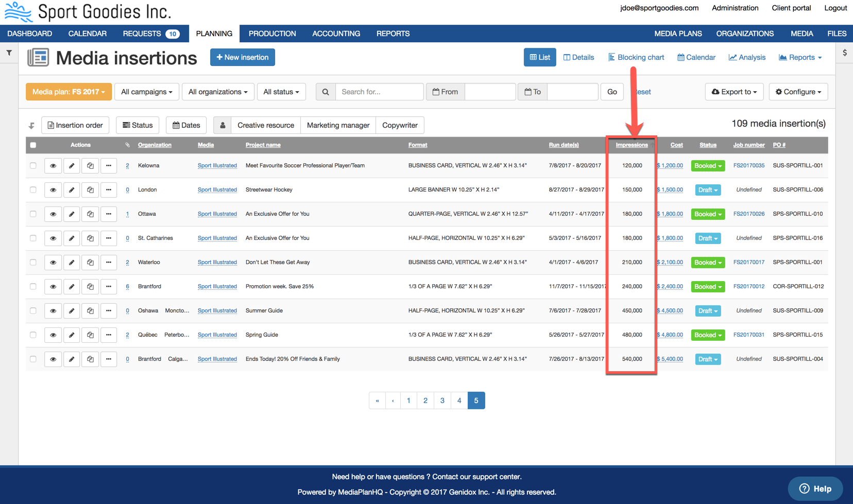This screenshot has height=504, width=853.
Task: Expand the All campaigns filter dropdown
Action: [147, 92]
